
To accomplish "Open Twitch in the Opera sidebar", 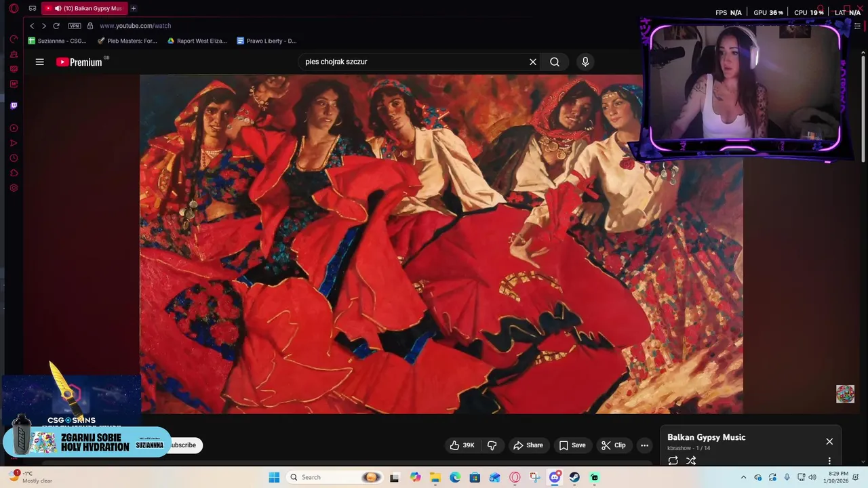I will [14, 106].
